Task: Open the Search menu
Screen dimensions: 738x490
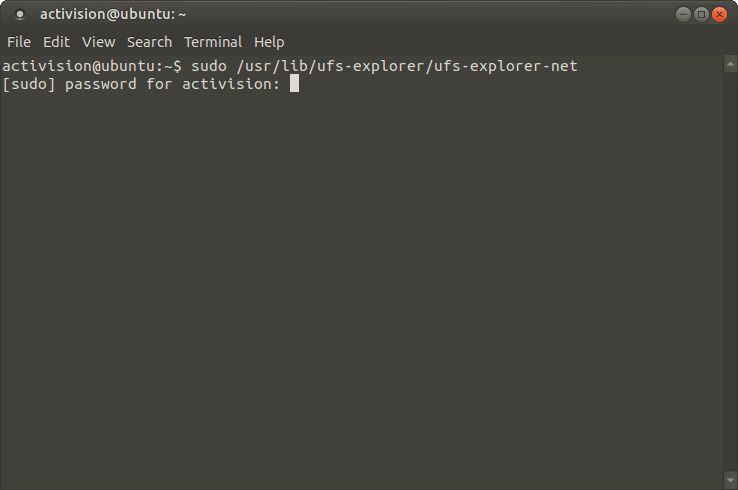Action: pos(149,42)
